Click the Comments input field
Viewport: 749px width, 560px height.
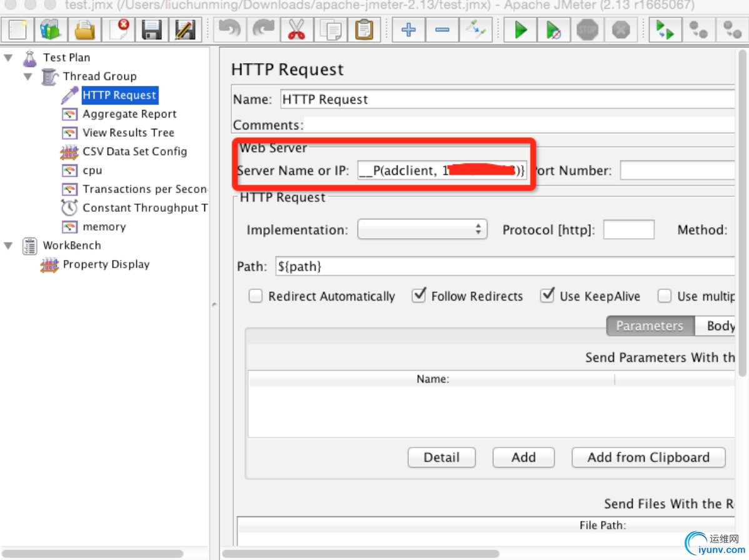520,125
